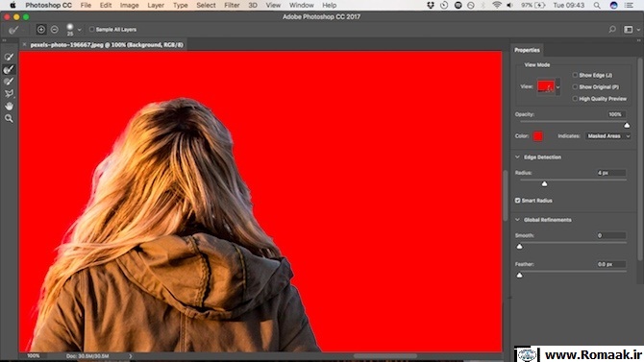644x362 pixels.
Task: Click the volume icon in menu bar
Action: pos(509,6)
